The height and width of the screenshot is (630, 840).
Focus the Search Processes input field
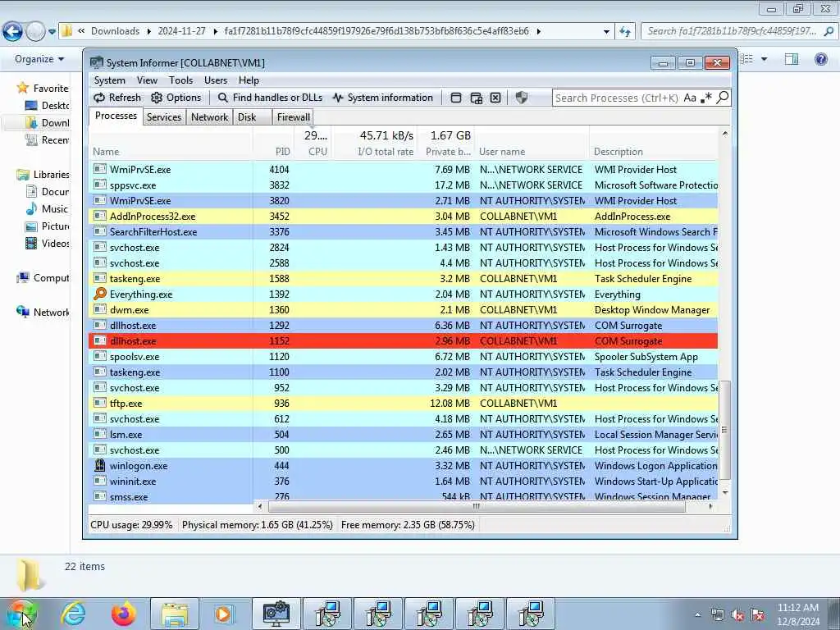coord(617,98)
